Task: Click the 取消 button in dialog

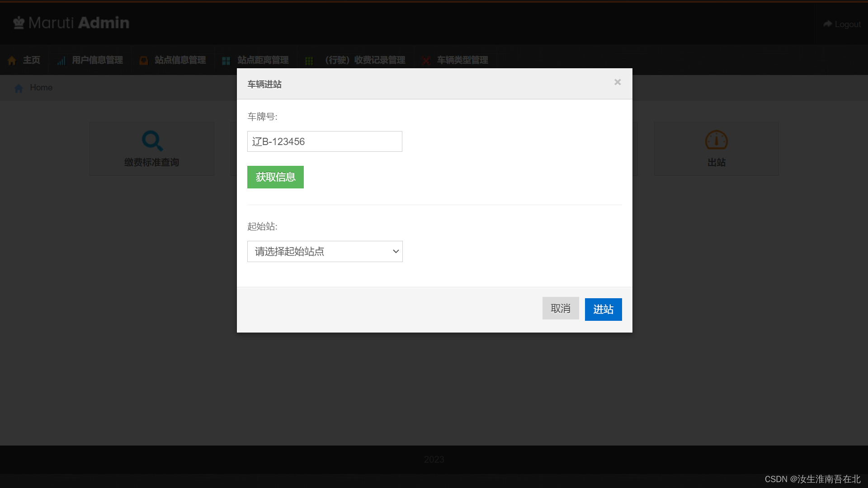Action: tap(561, 309)
